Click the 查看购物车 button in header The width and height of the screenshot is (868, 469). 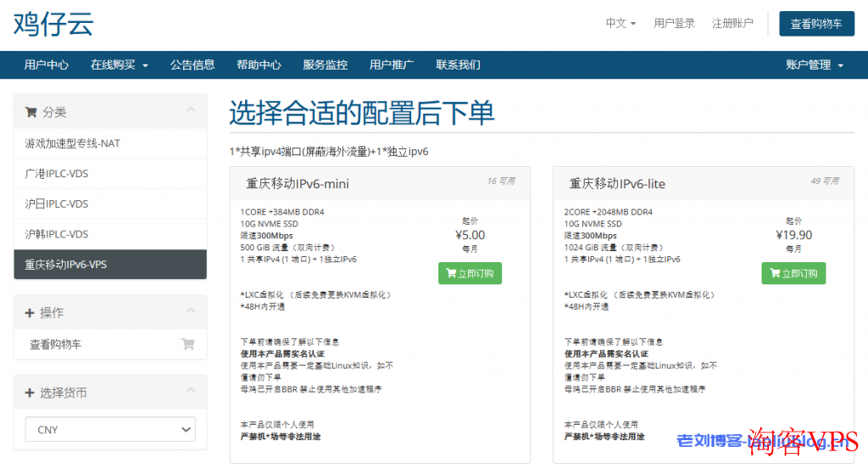coord(816,24)
